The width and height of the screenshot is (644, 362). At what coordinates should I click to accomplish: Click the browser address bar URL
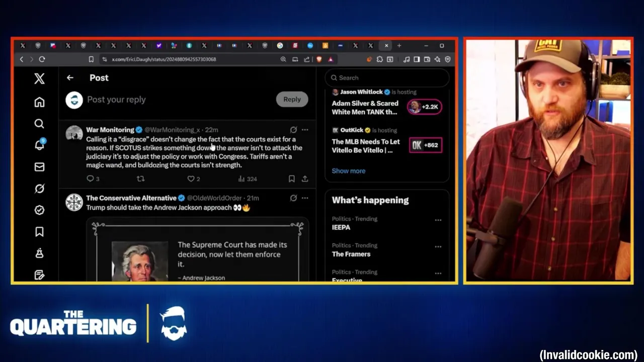164,59
